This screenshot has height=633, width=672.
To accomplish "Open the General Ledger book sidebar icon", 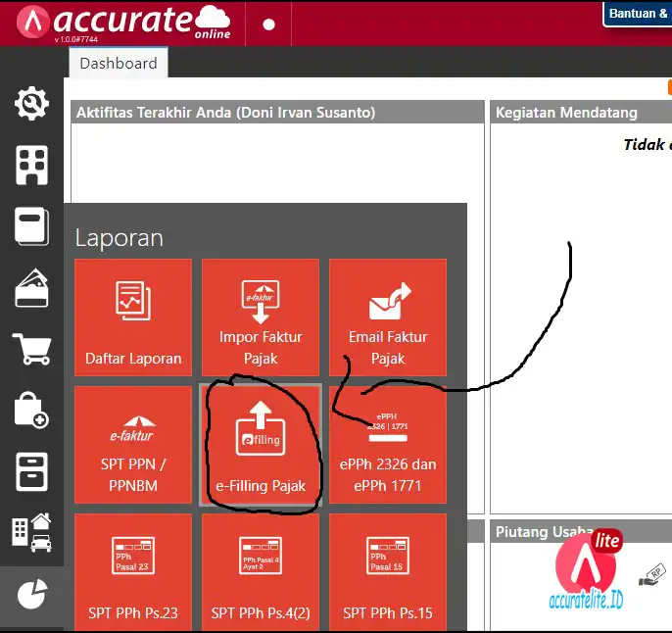I will pyautogui.click(x=31, y=226).
